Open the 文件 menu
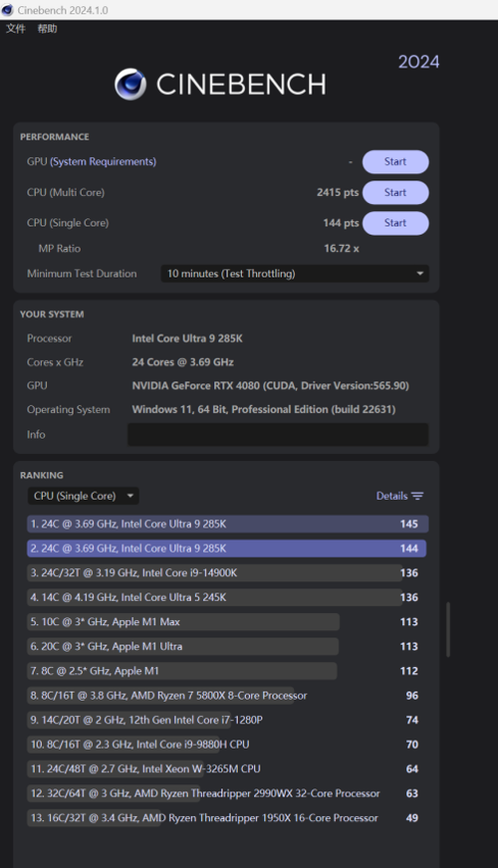This screenshot has width=498, height=868. [16, 29]
